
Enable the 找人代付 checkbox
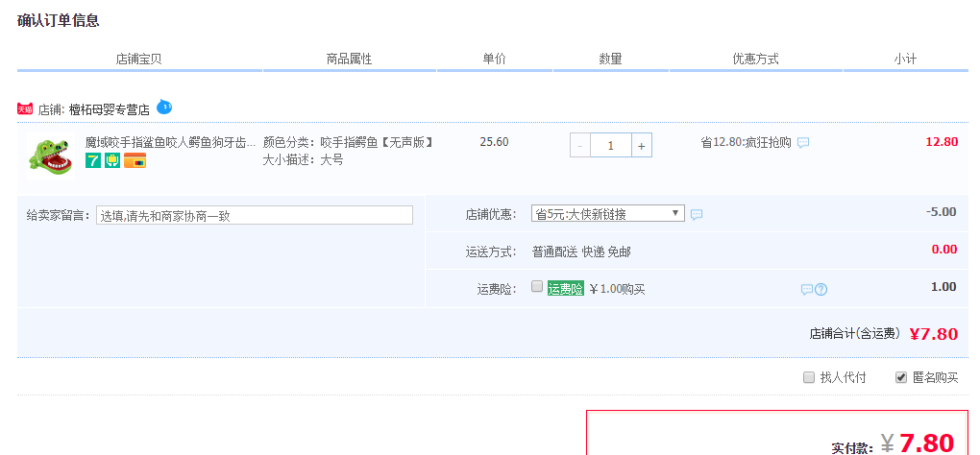click(809, 377)
